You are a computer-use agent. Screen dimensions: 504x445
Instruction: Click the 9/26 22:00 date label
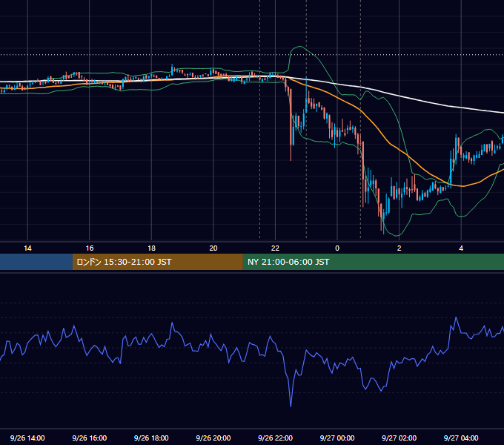[276, 438]
